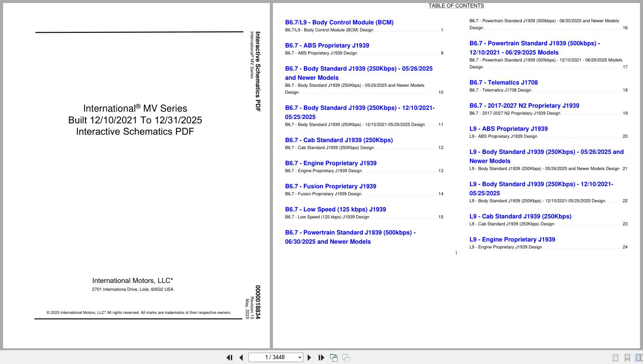Open the page number dropdown arrow
Viewport: 643px width, 364px height.
click(x=299, y=357)
